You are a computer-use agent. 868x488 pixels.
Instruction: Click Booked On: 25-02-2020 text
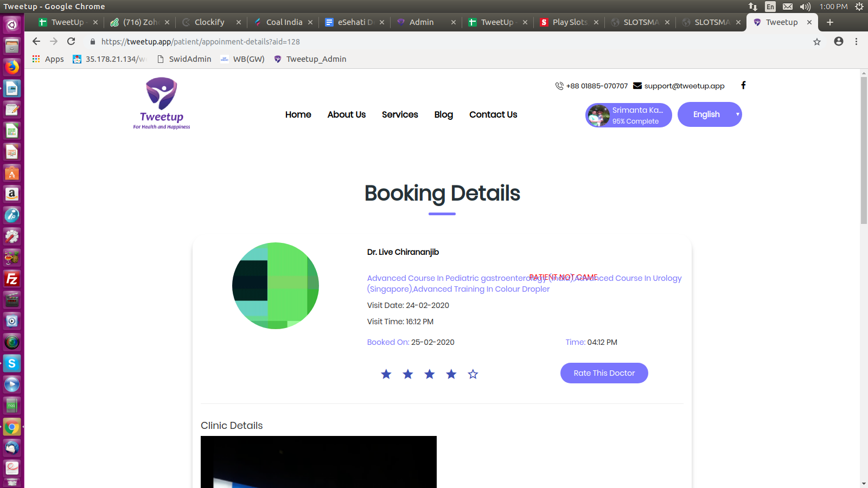411,342
